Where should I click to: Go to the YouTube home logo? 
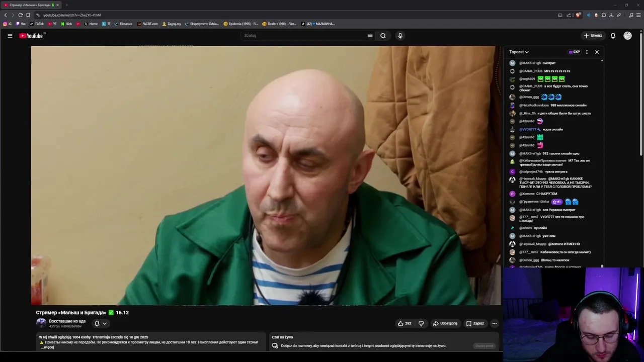(x=31, y=36)
